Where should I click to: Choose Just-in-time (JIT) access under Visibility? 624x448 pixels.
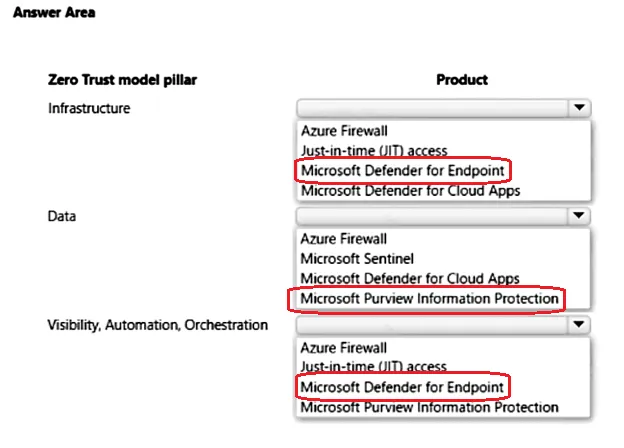(x=374, y=366)
